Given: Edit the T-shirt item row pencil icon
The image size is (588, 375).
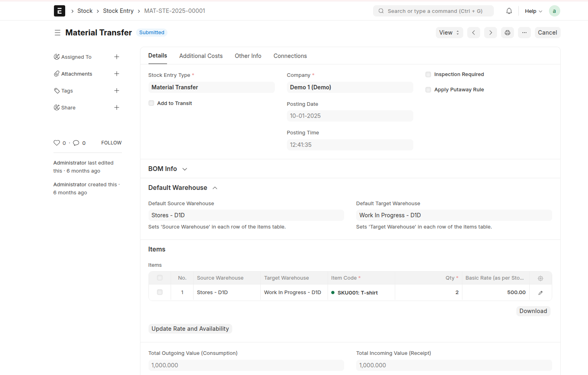Looking at the screenshot, I should (540, 293).
